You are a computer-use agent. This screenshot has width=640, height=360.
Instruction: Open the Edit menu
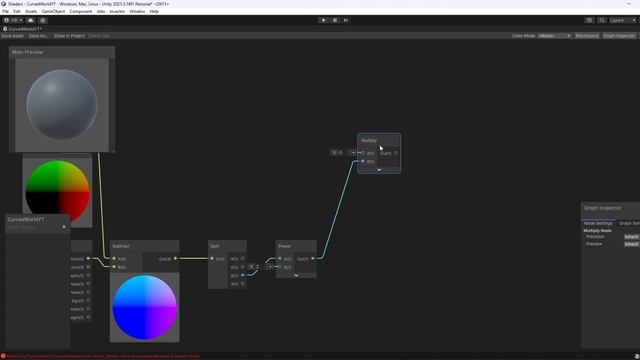coord(17,11)
